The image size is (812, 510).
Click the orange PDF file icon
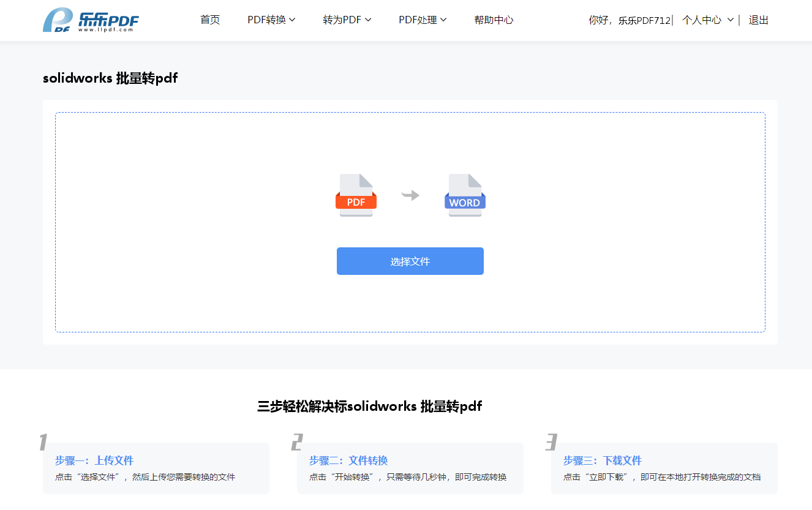[x=356, y=195]
